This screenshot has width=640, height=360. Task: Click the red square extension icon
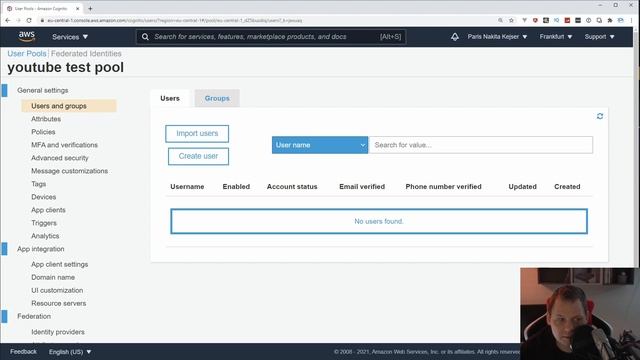567,20
